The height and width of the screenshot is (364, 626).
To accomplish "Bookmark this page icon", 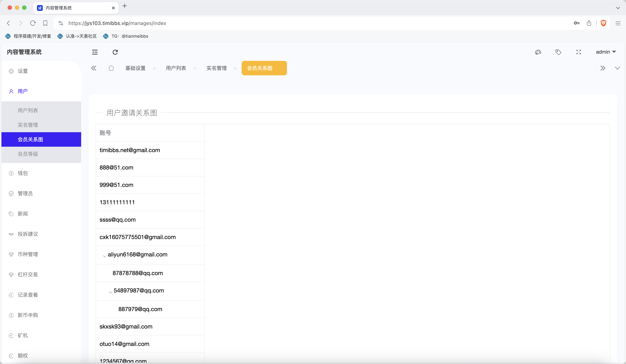I will click(x=45, y=23).
